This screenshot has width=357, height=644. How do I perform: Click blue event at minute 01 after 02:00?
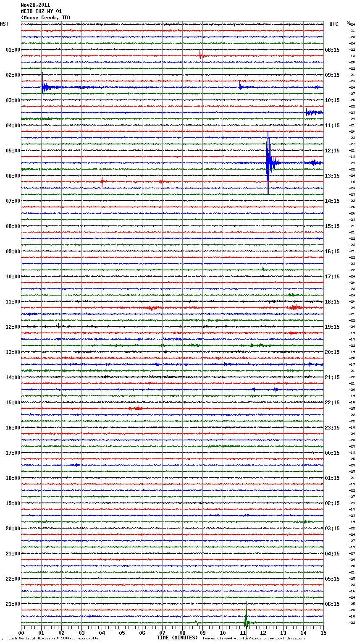point(47,87)
